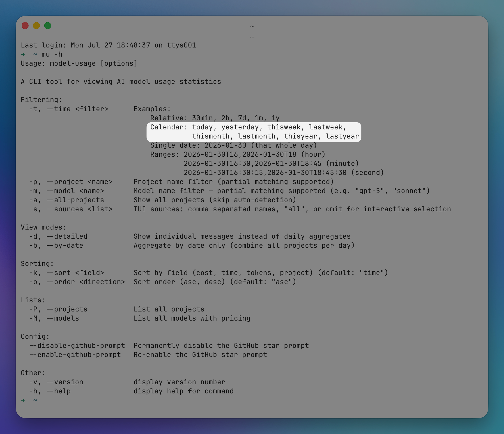Click 'Show all projects (skip auto-detection)'

215,200
